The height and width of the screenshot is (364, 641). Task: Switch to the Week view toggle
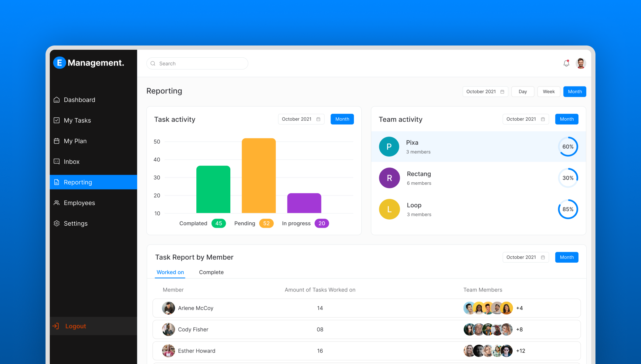pos(548,92)
